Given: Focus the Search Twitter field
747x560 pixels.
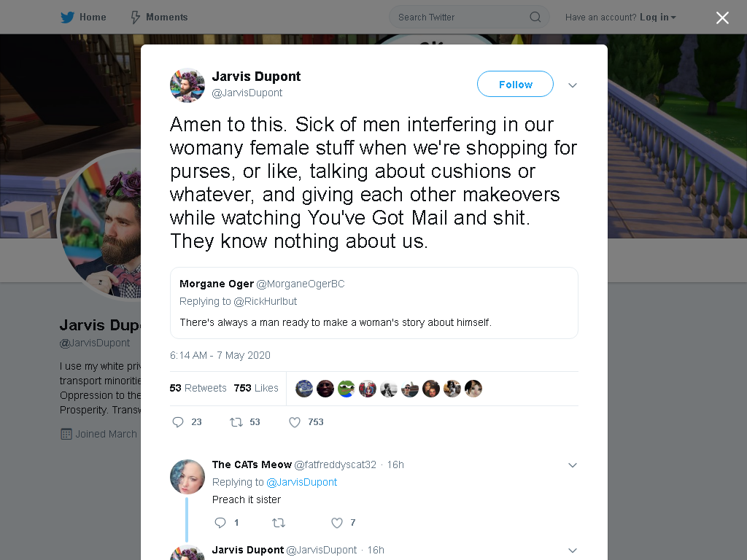Looking at the screenshot, I should click(x=469, y=17).
